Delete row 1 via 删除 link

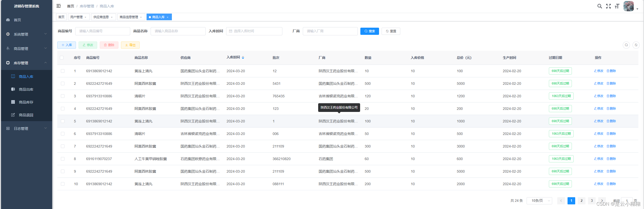point(611,71)
